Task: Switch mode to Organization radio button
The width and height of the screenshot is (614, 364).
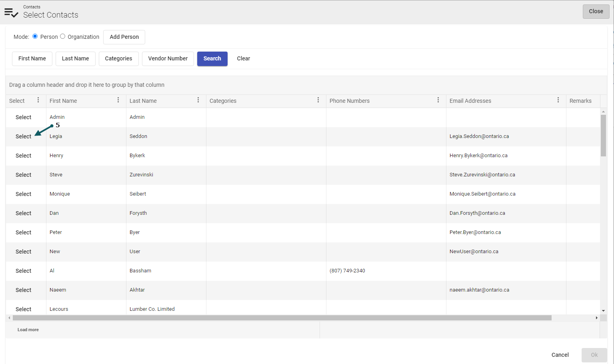Action: tap(63, 36)
